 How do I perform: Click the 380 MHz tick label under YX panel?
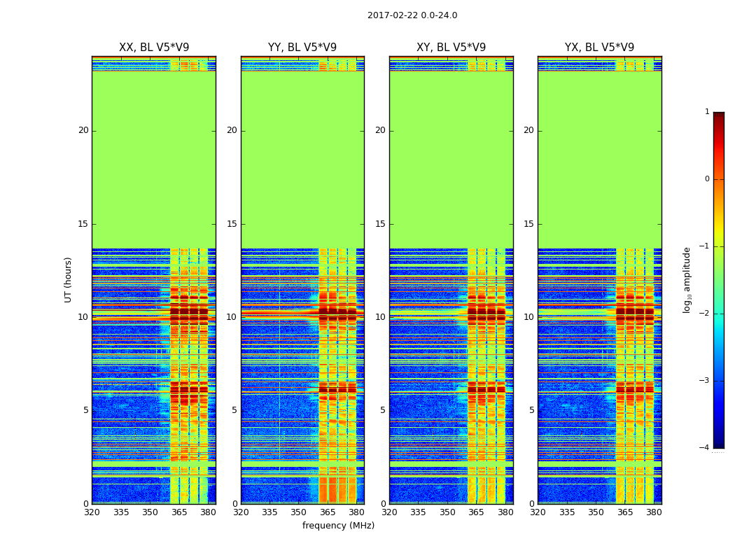tap(654, 512)
